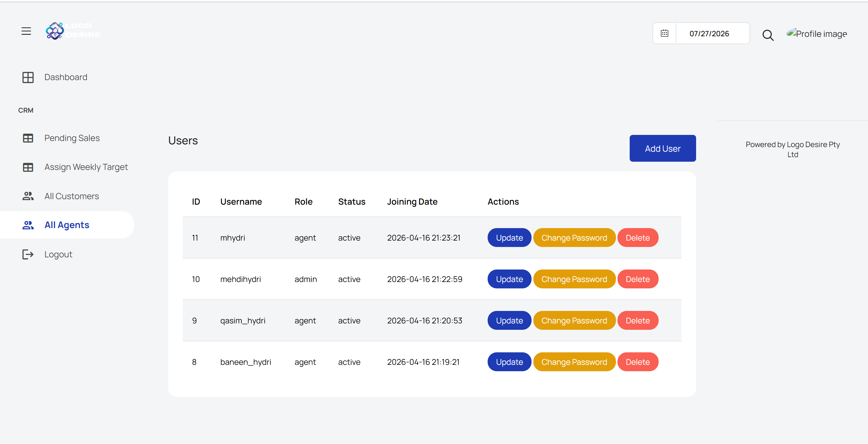Image resolution: width=868 pixels, height=444 pixels.
Task: Click joining date 2026-04-16 21:20:53
Action: click(x=425, y=321)
